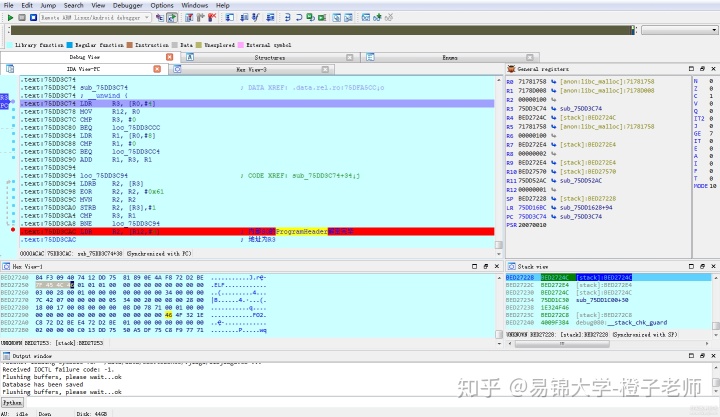This screenshot has width=720, height=417.
Task: Pause the process with the gray pause icon
Action: 22,17
